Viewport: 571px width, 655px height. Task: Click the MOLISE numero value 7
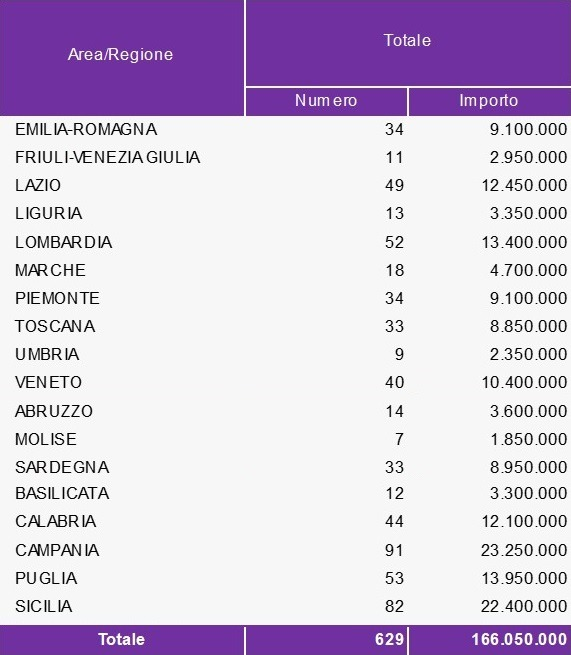399,439
